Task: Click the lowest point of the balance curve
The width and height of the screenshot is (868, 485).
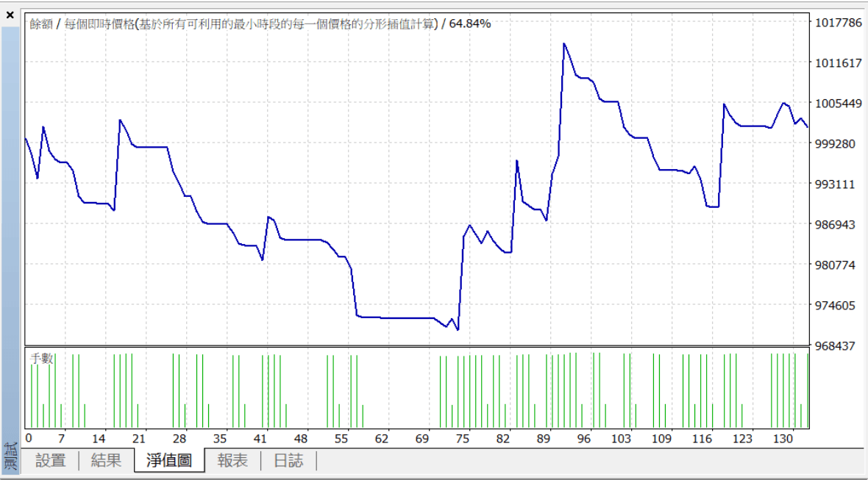Action: [x=458, y=330]
